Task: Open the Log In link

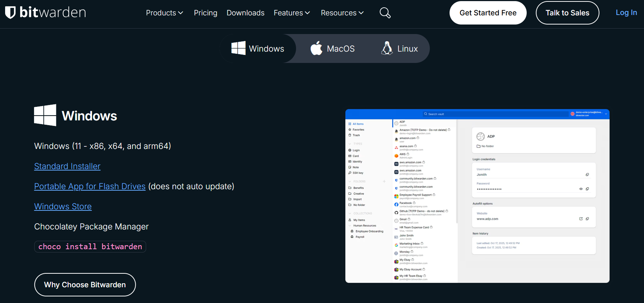Action: (626, 12)
